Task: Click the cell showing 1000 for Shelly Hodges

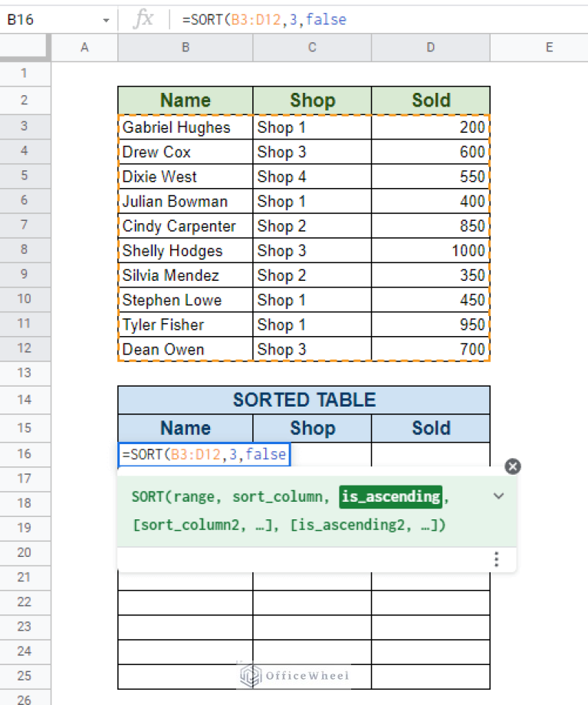Action: [430, 250]
